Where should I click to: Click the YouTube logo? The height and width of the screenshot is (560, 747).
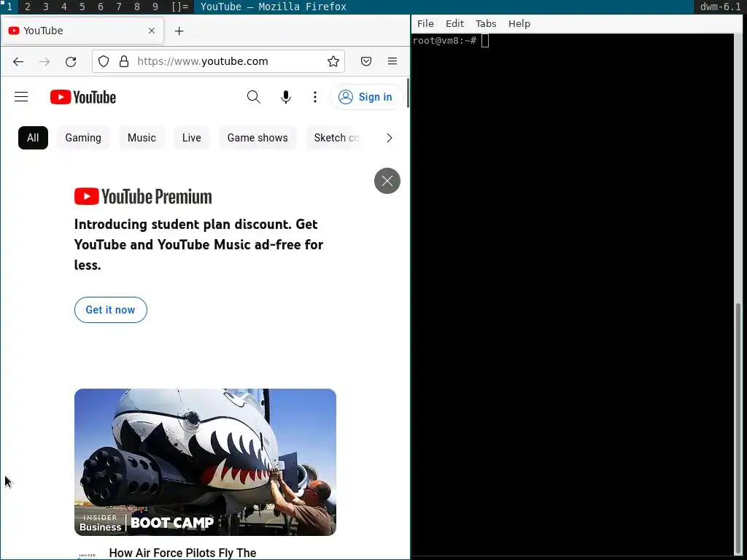pos(83,97)
